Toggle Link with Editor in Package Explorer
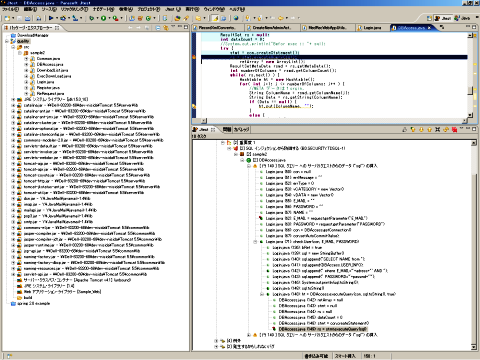The width and height of the screenshot is (480, 360). 166,28
